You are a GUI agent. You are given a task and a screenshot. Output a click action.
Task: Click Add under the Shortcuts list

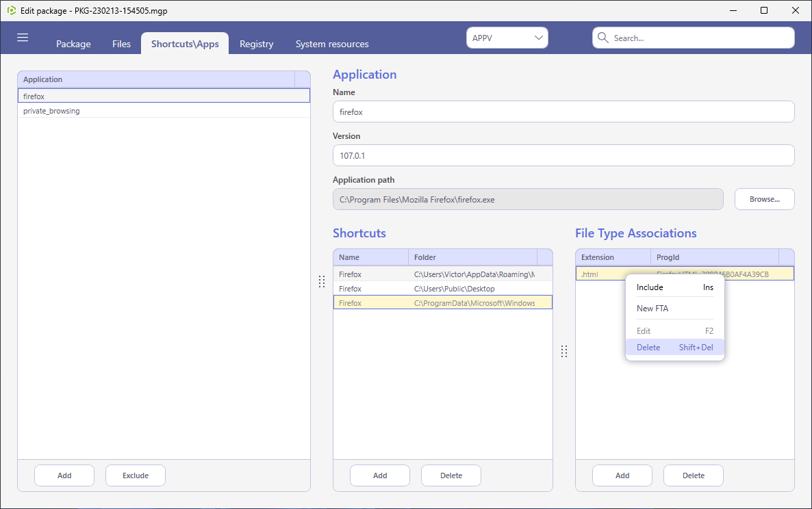point(380,475)
